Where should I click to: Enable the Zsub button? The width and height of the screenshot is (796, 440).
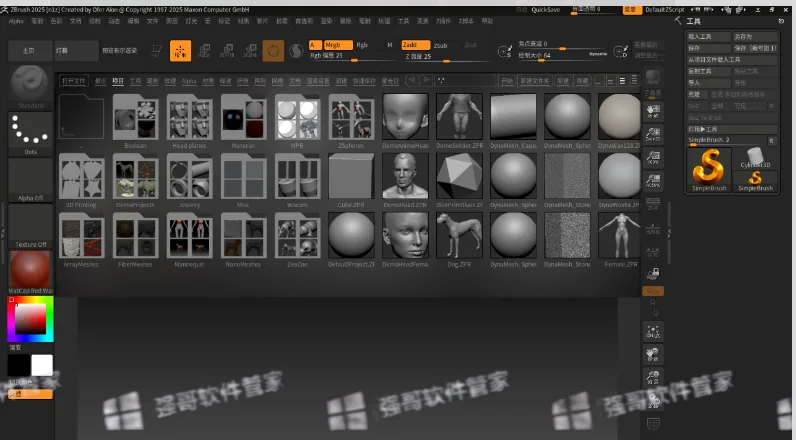[x=441, y=45]
